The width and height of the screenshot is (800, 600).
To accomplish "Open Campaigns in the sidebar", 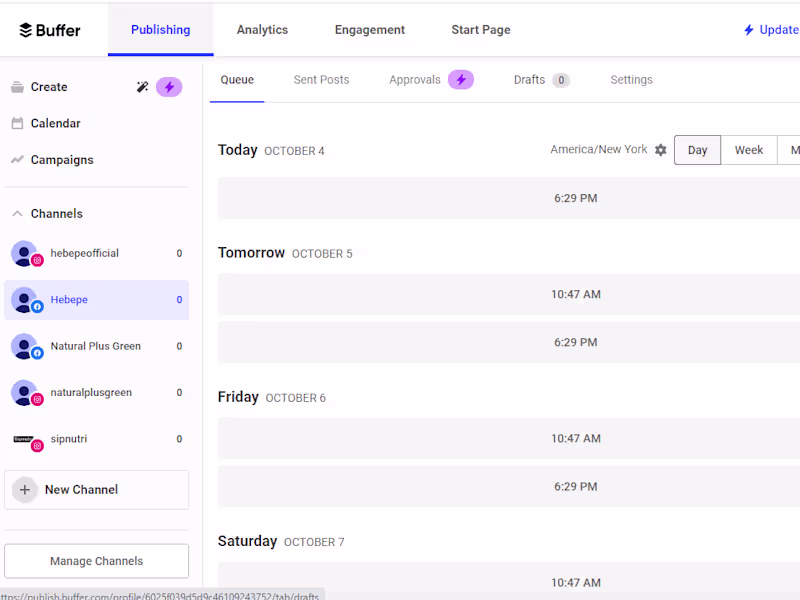I will 62,160.
